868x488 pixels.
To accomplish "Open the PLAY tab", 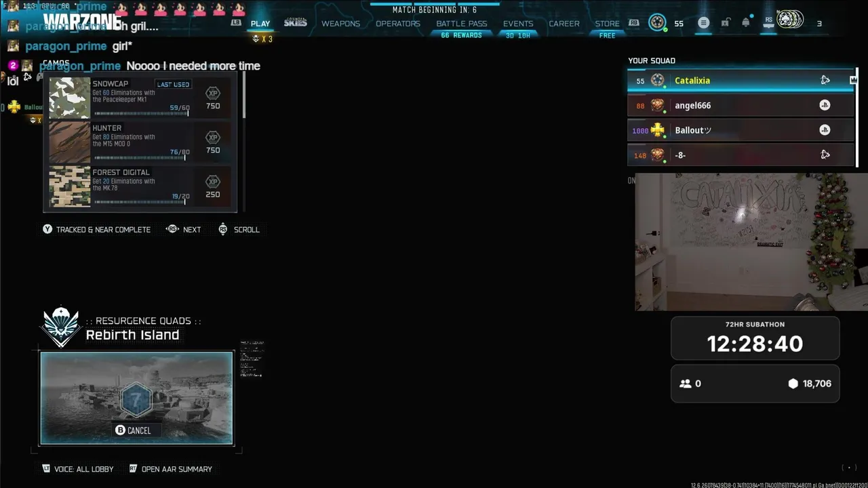I will tap(260, 24).
